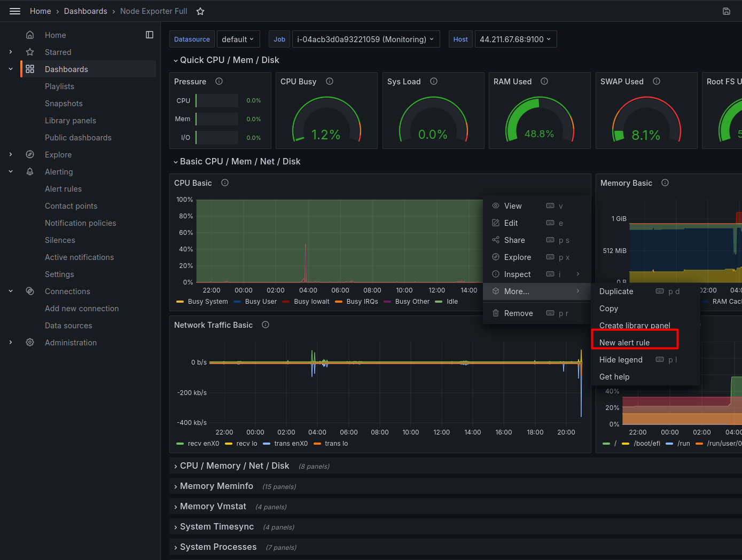Open Alert rules in sidebar
Image resolution: width=742 pixels, height=560 pixels.
tap(64, 189)
